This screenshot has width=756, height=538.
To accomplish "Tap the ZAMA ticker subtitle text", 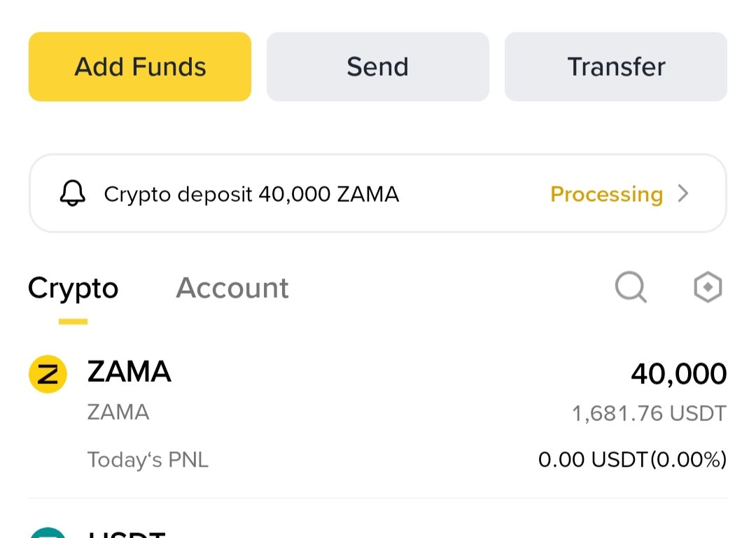I will 118,412.
